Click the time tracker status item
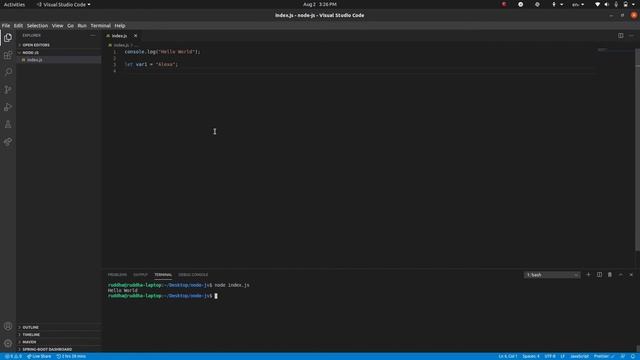Image resolution: width=640 pixels, height=360 pixels. [71, 356]
